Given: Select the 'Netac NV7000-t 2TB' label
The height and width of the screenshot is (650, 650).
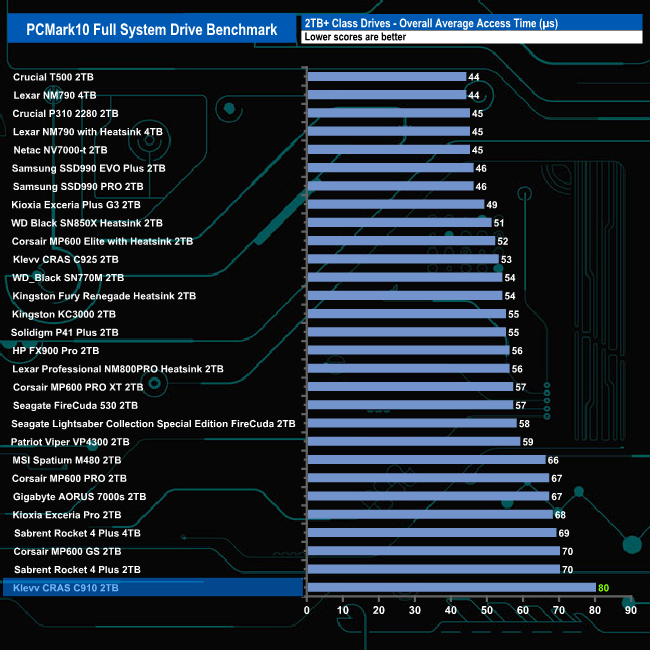Looking at the screenshot, I should [61, 150].
